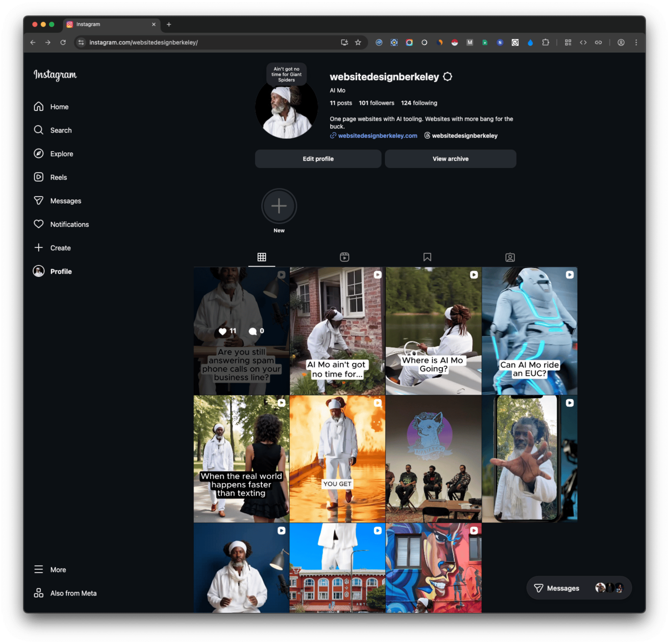Open Also from Meta icon
Viewport: 669px width, 644px height.
coord(39,593)
